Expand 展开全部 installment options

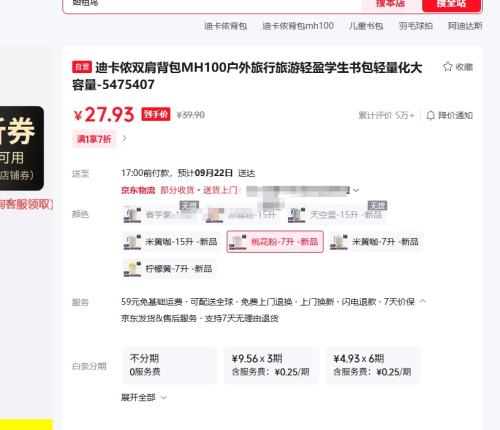pyautogui.click(x=144, y=397)
